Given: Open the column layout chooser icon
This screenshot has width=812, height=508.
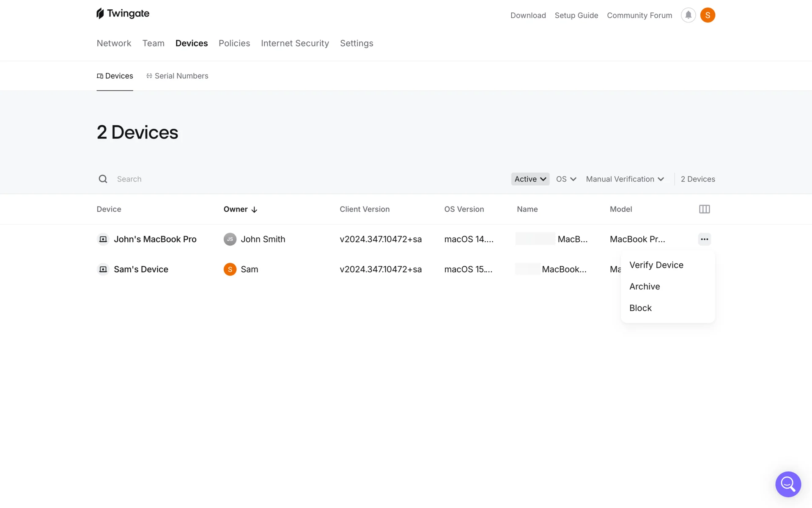Looking at the screenshot, I should pyautogui.click(x=704, y=209).
